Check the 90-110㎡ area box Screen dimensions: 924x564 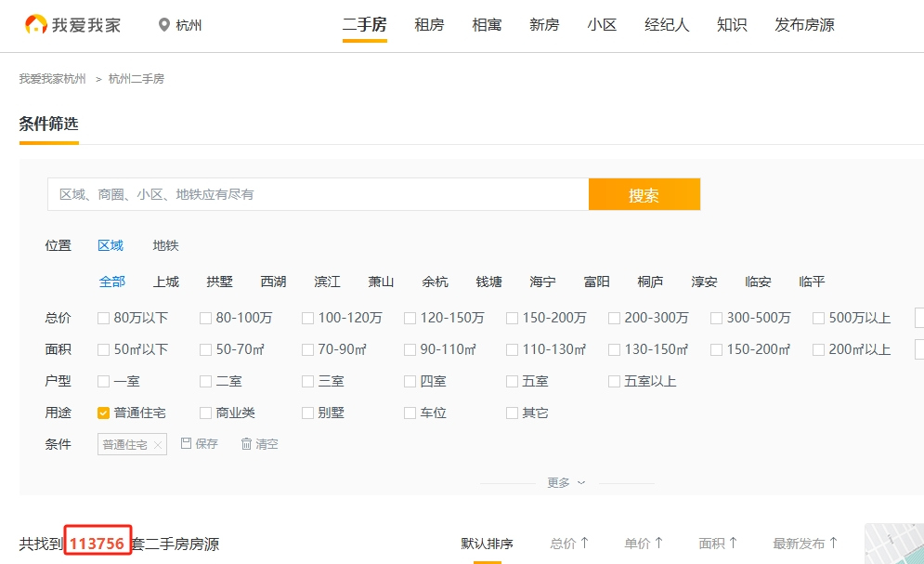point(410,350)
